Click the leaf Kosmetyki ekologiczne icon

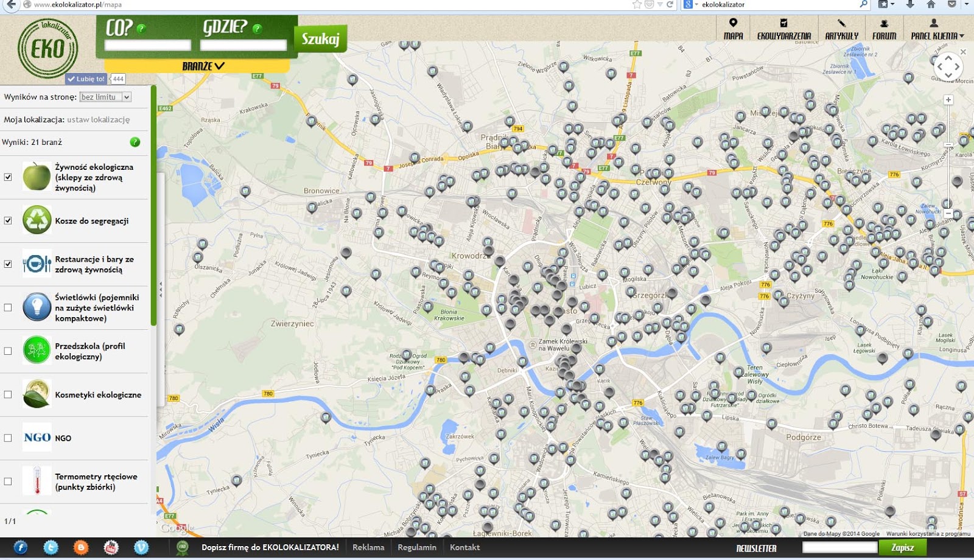click(37, 394)
